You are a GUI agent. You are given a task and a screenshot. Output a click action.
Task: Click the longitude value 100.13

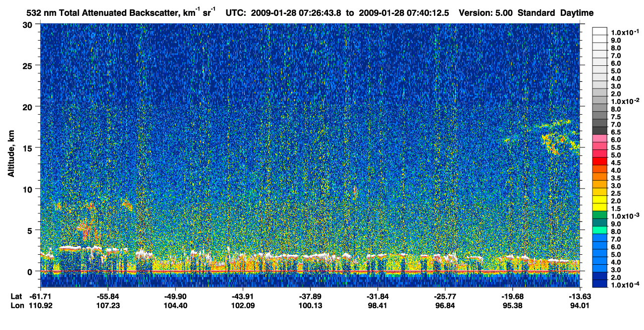[x=310, y=305]
